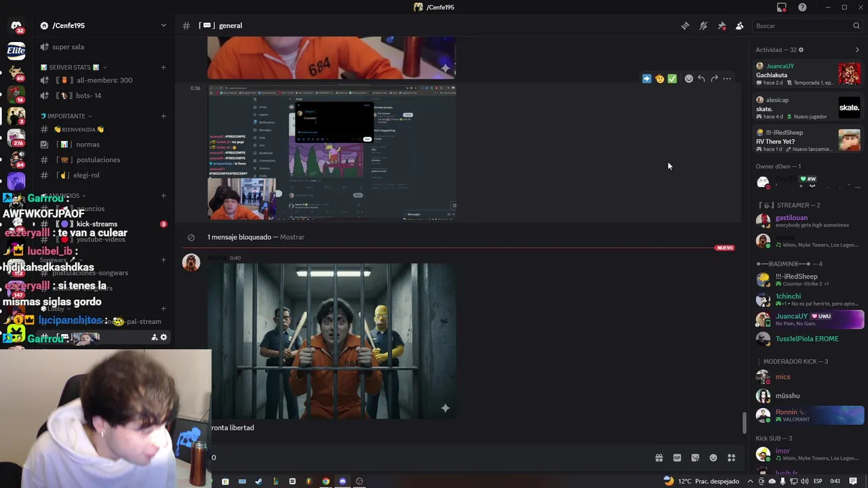Open the BIENVENIDA channel
The image size is (868, 488).
[x=103, y=129]
